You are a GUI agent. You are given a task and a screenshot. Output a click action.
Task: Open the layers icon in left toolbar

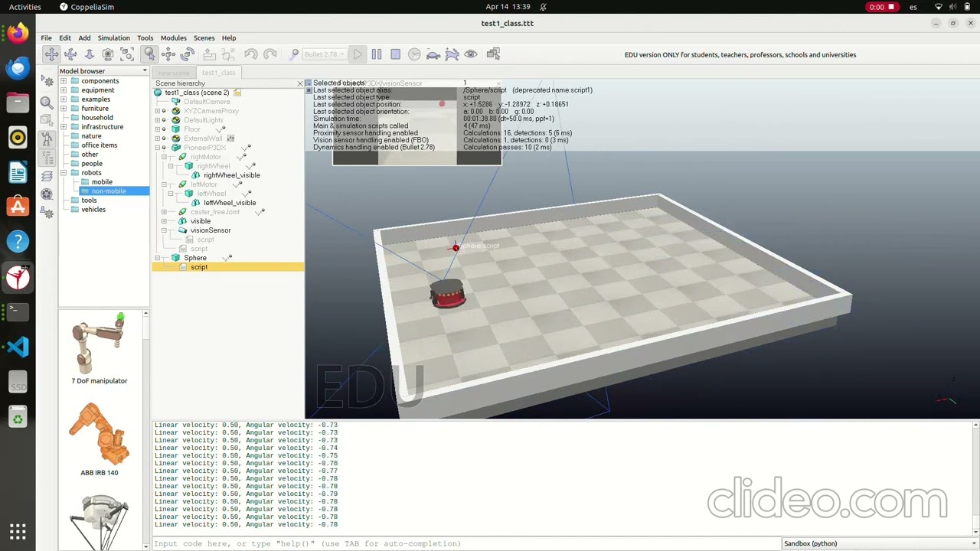47,176
